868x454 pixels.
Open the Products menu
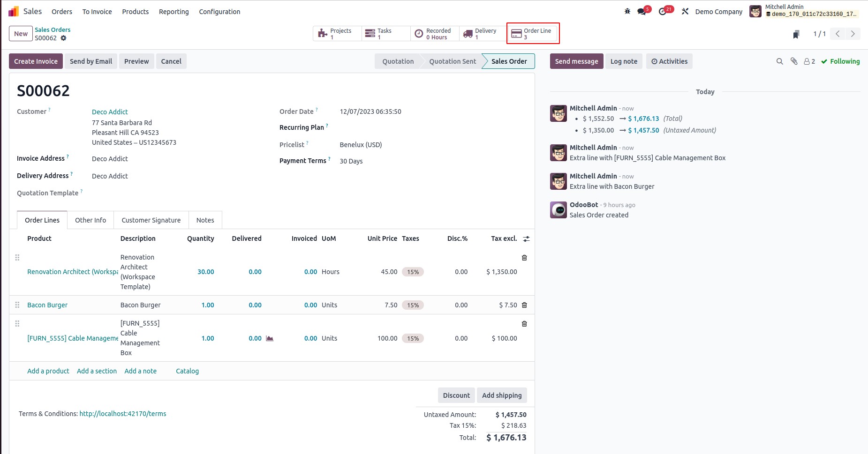pos(135,12)
